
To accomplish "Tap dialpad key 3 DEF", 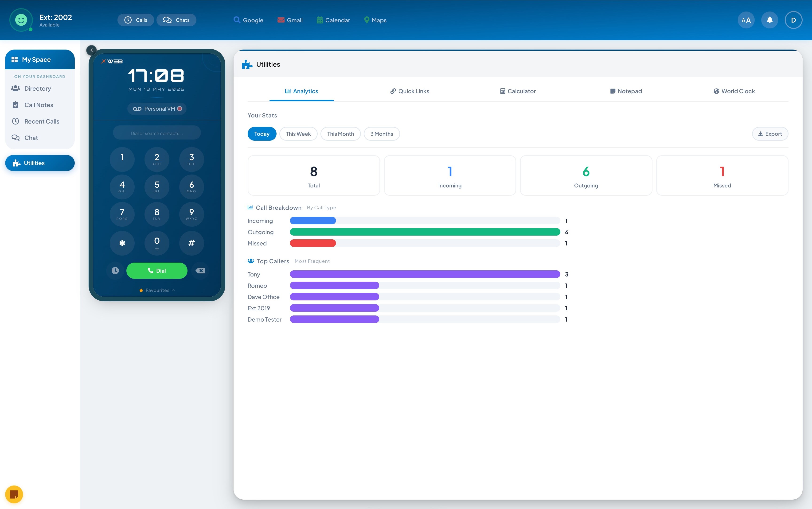I will coord(191,159).
